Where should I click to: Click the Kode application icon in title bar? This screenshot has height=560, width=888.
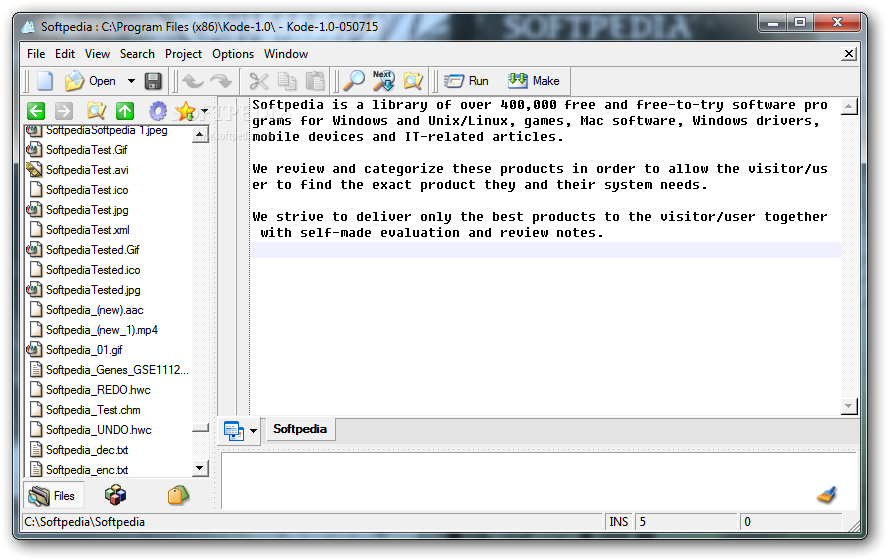point(28,27)
